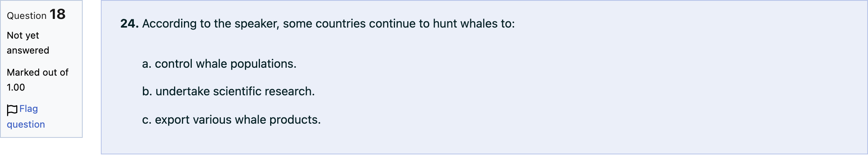Click the Not yet answered status text
Image resolution: width=868 pixels, height=167 pixels.
coord(28,43)
